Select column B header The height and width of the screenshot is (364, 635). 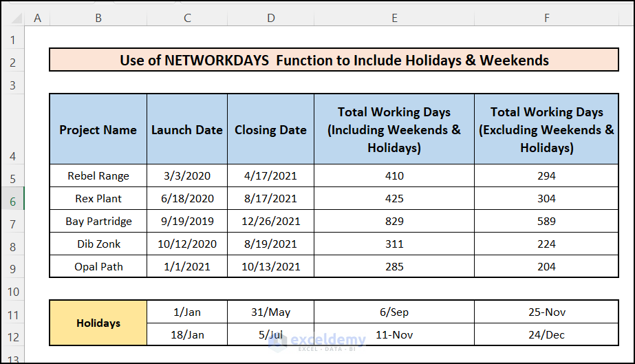coord(98,18)
